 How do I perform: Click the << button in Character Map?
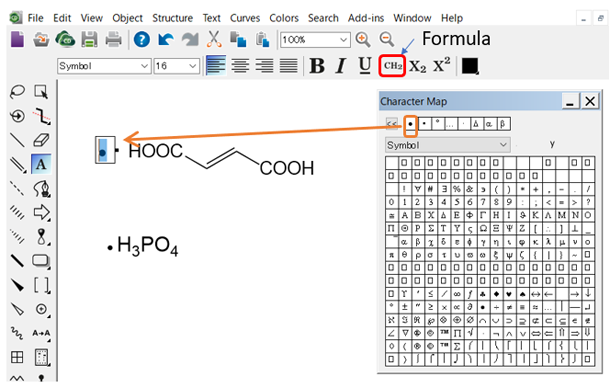(x=392, y=124)
